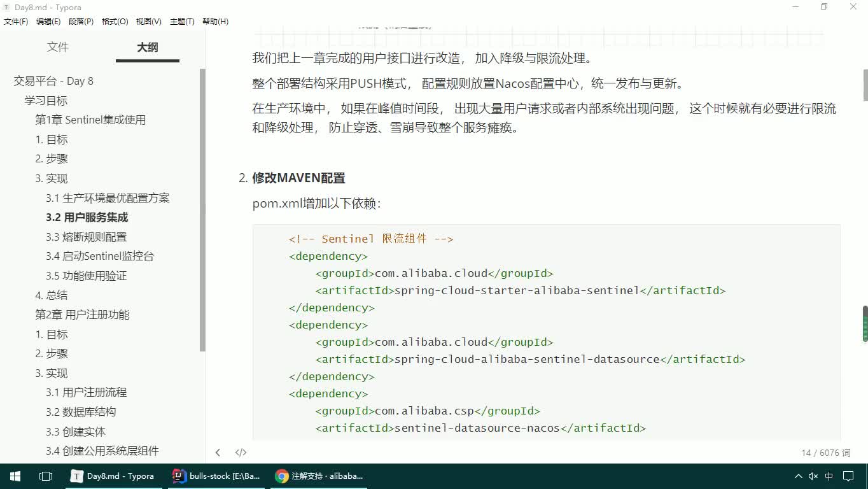Jump to 3.5 功能使用验证

[x=86, y=276]
